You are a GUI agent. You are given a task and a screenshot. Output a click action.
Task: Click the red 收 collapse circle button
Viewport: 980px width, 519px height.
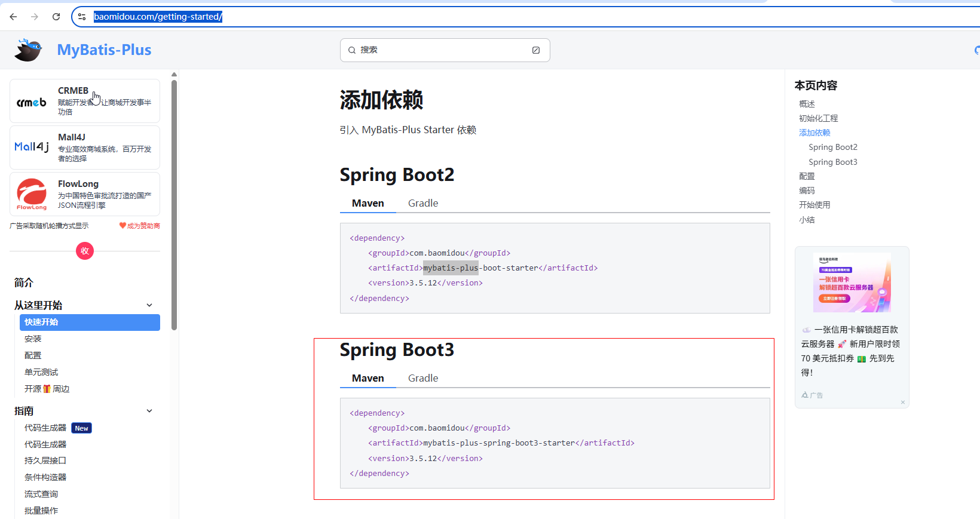tap(85, 251)
